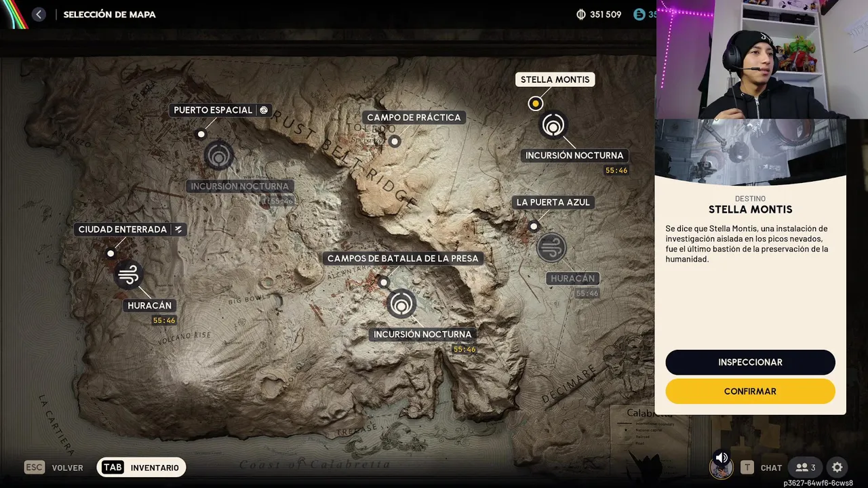
Task: Click the Selección de Mapa title
Action: (x=109, y=14)
